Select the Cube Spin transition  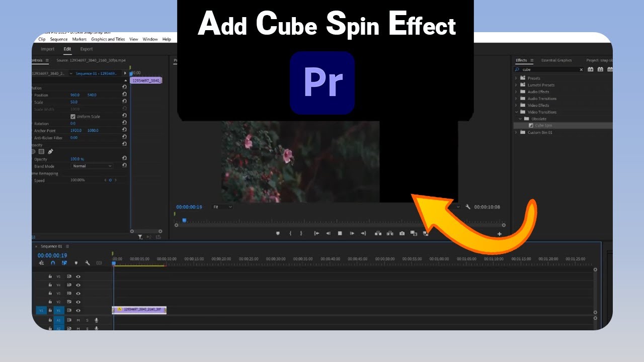coord(543,126)
